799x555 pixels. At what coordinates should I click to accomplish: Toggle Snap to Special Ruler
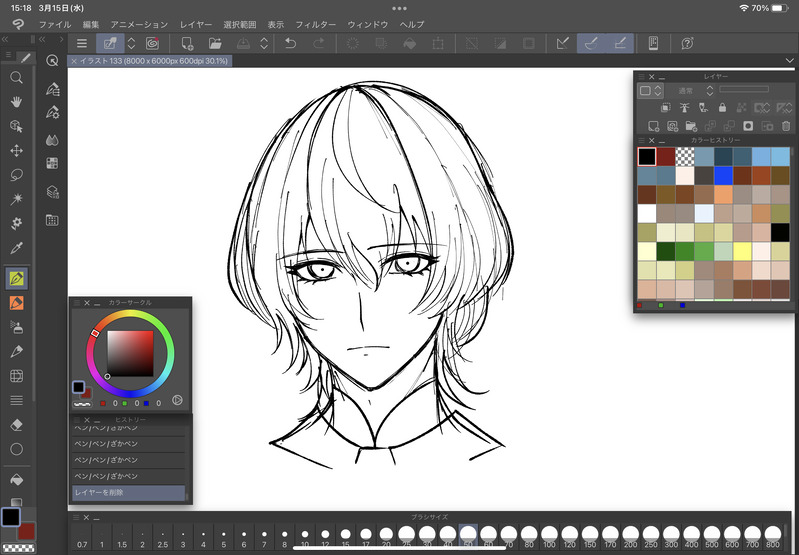pyautogui.click(x=591, y=43)
